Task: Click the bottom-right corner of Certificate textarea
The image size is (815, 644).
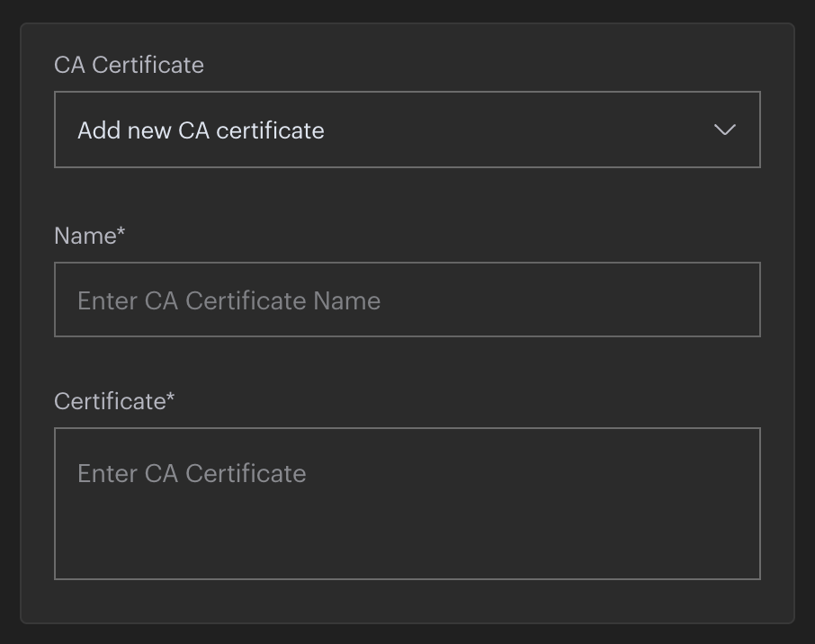Action: (752, 571)
